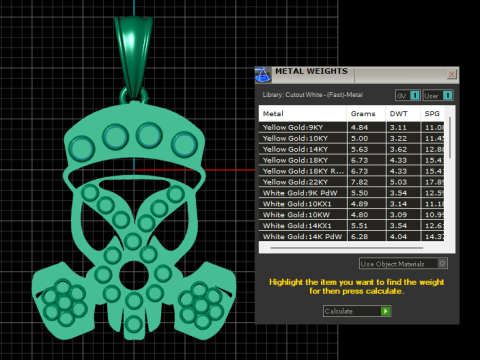Viewport: 480px width, 360px height.
Task: Click the 3.62 DWT value
Action: 398,149
